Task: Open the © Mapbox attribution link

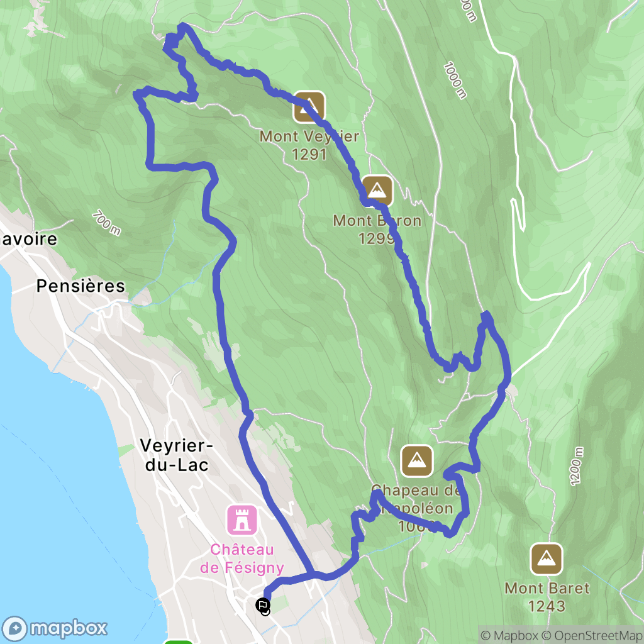Action: tap(509, 635)
